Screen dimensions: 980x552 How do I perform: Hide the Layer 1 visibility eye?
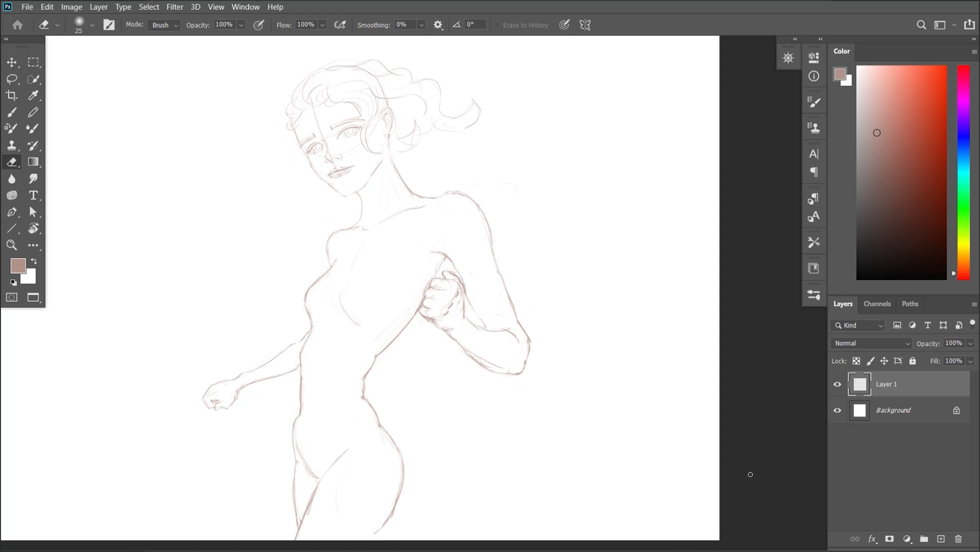[837, 385]
